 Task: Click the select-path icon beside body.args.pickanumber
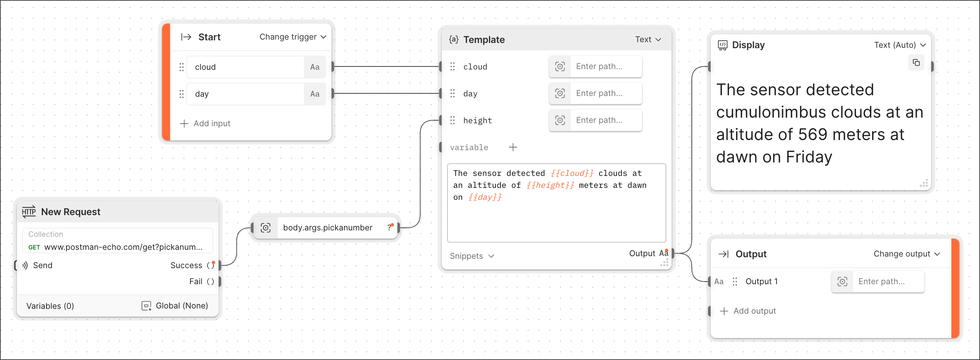266,227
